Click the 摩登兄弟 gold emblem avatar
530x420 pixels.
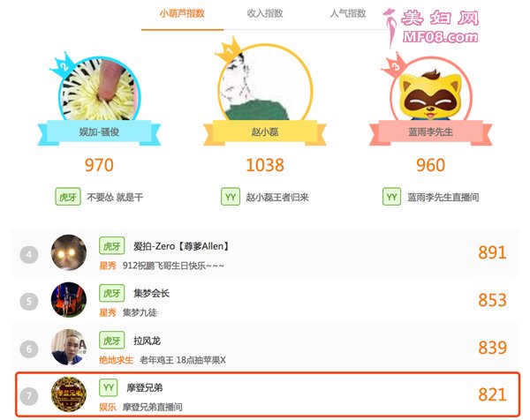tap(69, 394)
